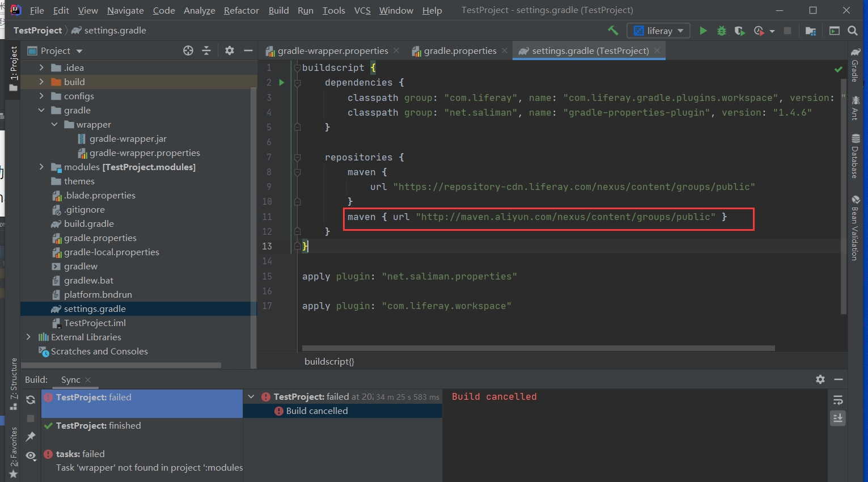Open Project Structure icon

pyautogui.click(x=811, y=31)
